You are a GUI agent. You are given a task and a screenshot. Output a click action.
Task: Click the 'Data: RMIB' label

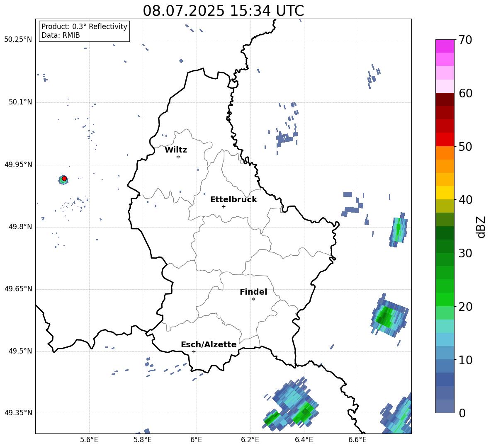tap(61, 35)
